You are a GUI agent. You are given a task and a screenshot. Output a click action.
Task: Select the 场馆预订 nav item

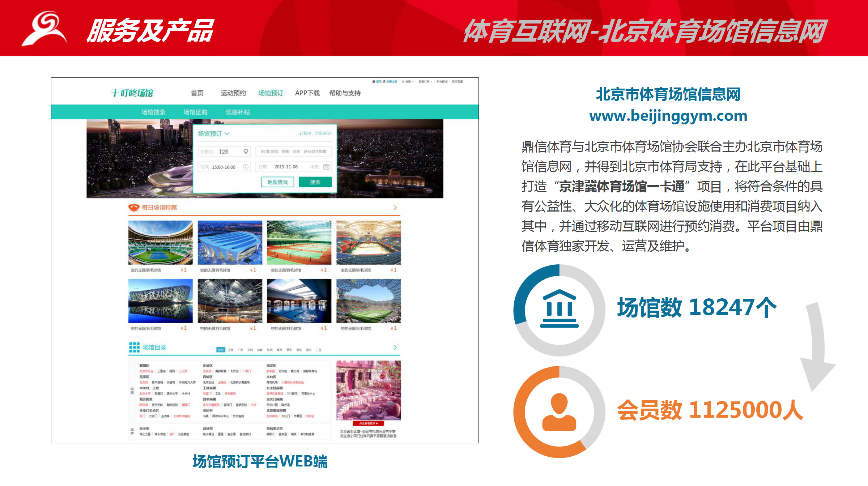point(271,93)
